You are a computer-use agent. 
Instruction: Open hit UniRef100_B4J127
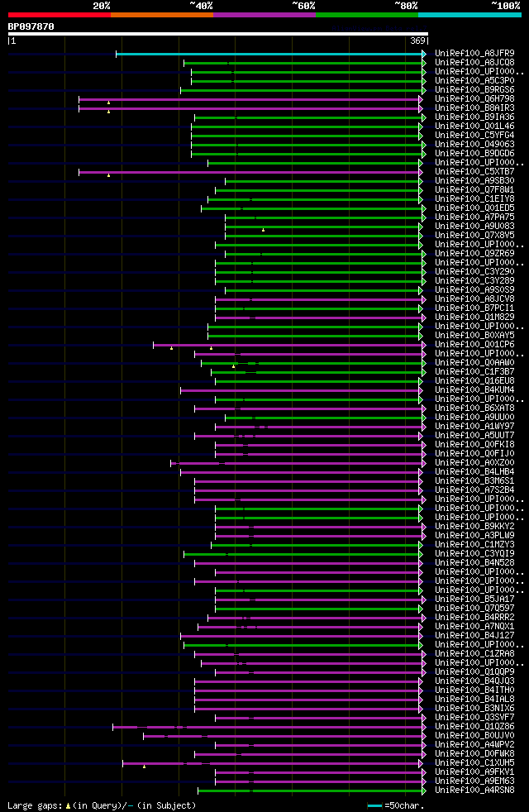[474, 636]
